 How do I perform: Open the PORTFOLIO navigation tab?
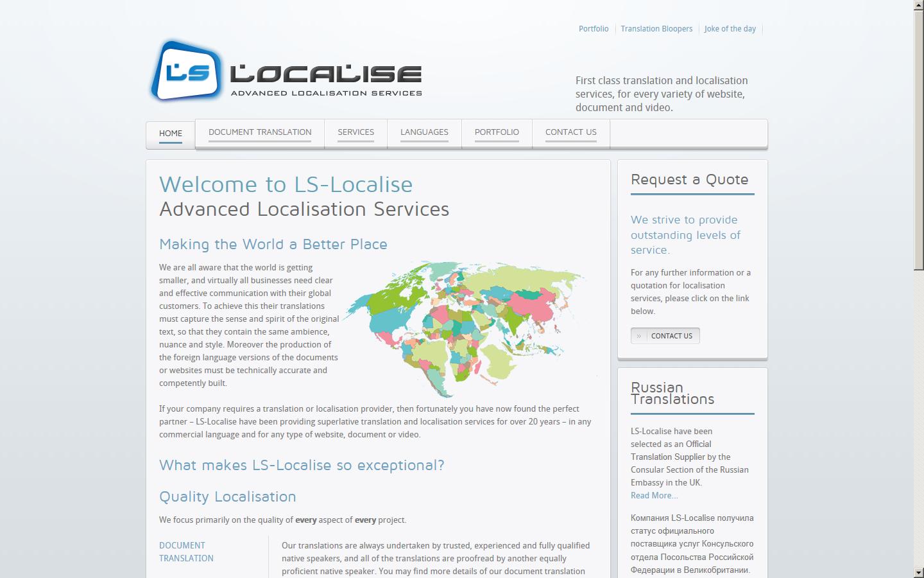click(497, 132)
